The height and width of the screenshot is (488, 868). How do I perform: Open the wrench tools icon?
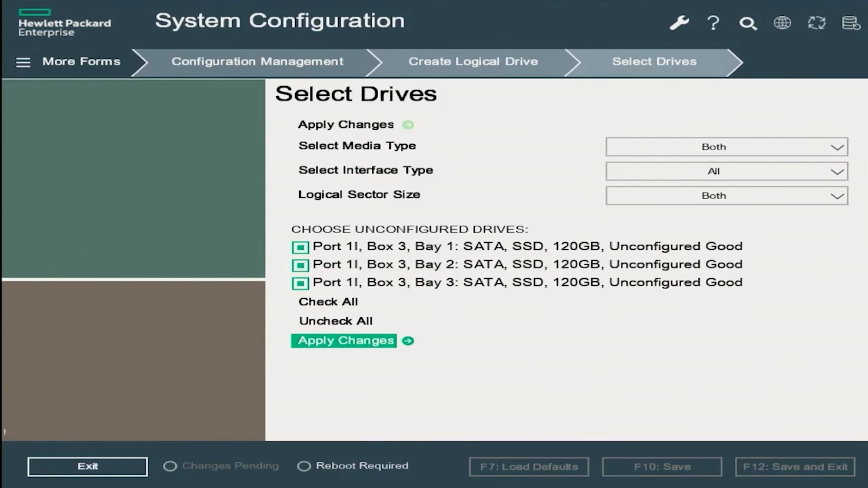[679, 23]
